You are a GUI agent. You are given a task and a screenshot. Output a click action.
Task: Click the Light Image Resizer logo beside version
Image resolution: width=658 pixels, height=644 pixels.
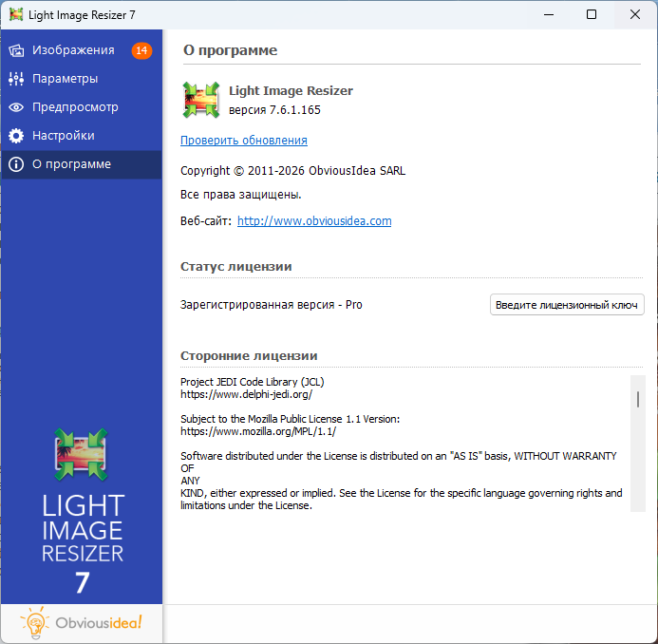[200, 100]
